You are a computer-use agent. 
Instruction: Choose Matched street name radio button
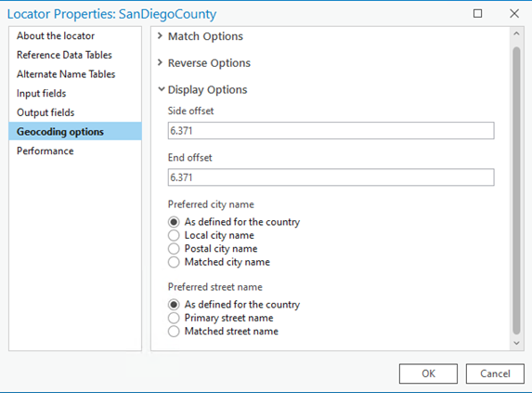coord(174,332)
